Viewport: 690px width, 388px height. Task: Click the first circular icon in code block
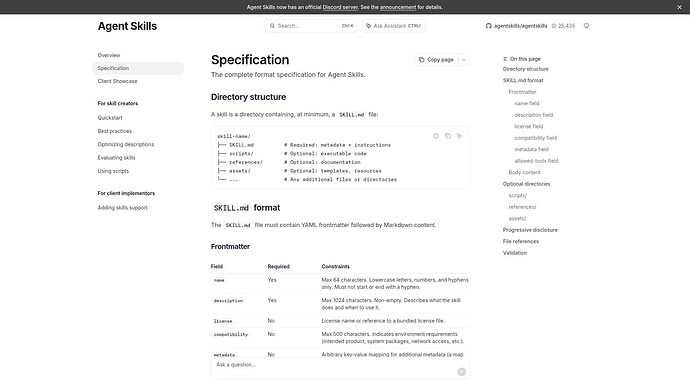click(x=436, y=136)
